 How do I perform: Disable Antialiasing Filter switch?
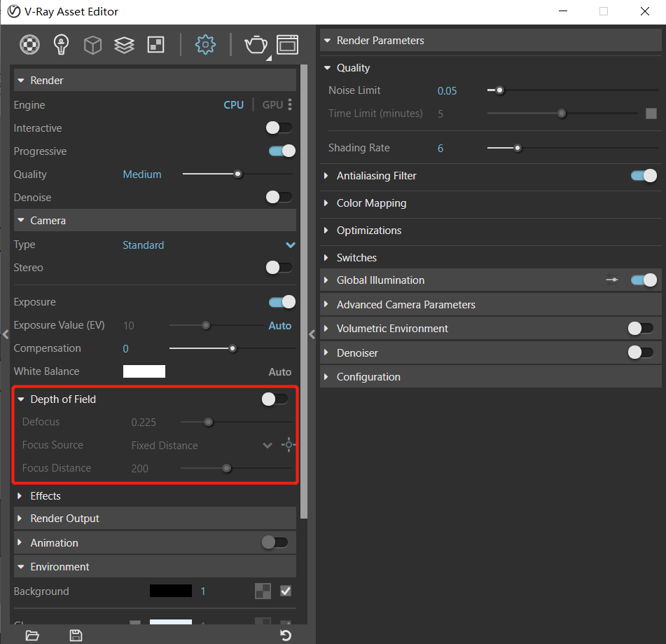click(644, 176)
